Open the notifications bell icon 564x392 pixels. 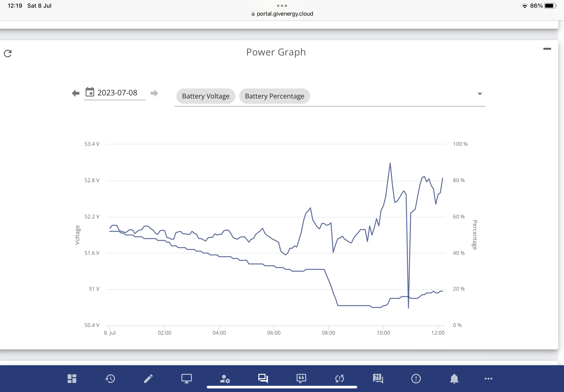[454, 378]
